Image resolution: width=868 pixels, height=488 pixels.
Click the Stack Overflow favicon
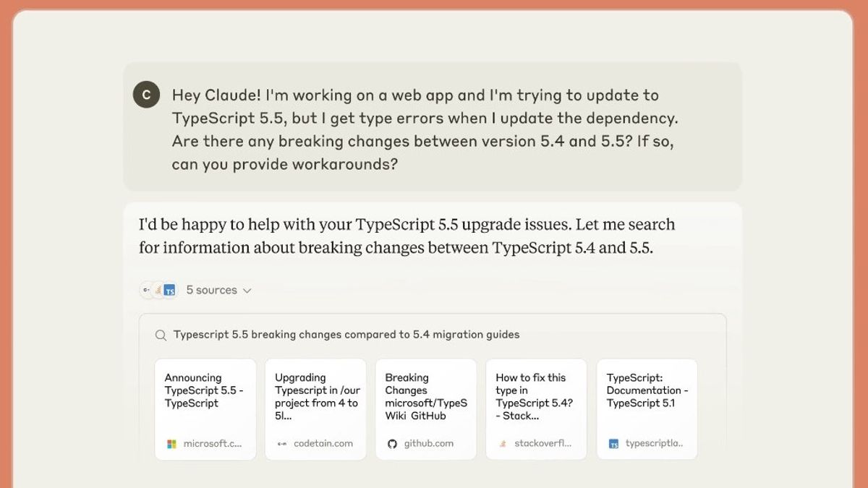(503, 444)
